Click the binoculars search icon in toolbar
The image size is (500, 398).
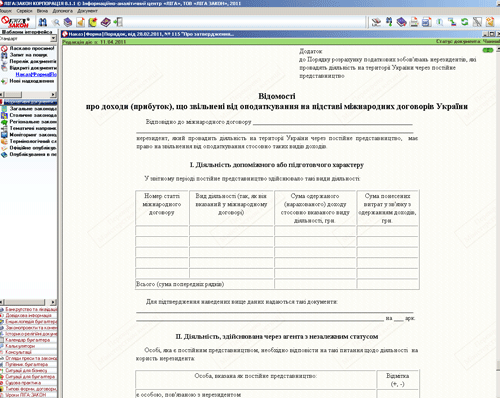coord(42,22)
